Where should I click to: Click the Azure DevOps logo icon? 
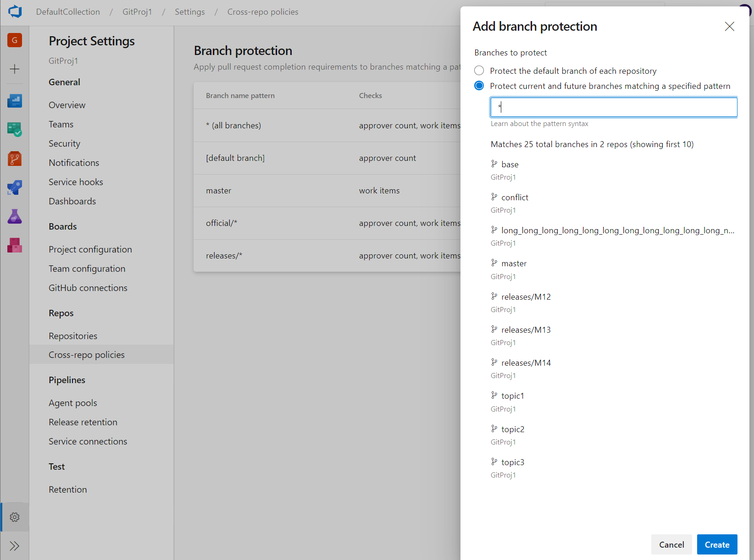click(15, 11)
